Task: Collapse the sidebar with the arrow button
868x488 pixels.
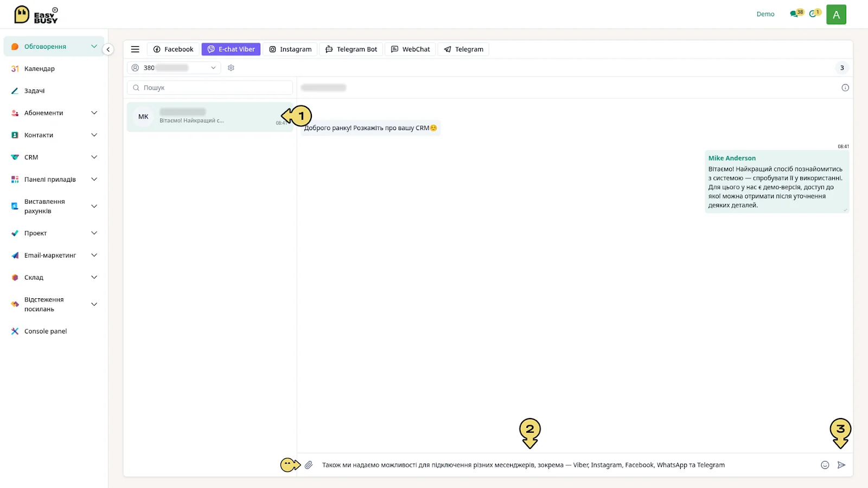Action: [x=108, y=49]
